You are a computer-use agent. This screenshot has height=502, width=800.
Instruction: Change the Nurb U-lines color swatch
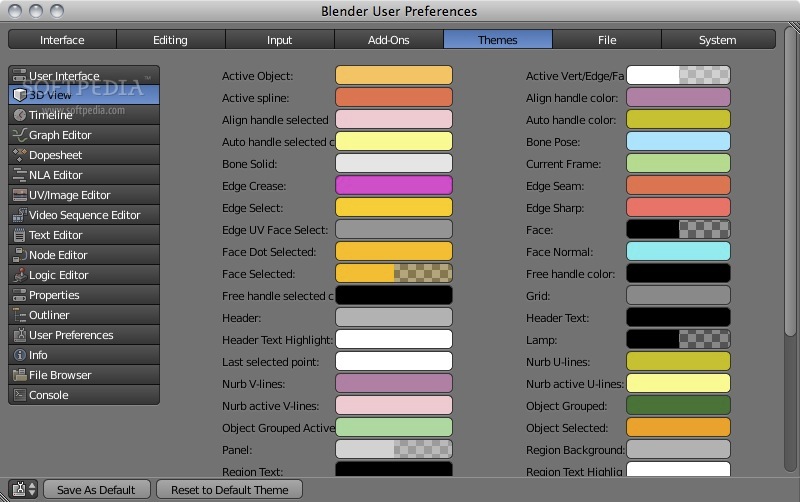[678, 361]
